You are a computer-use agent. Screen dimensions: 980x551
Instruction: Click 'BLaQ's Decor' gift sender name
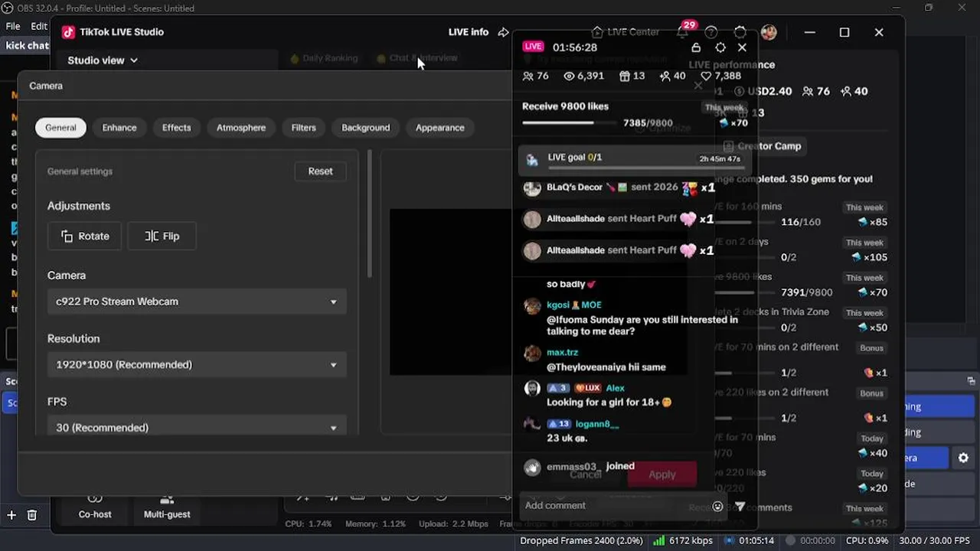point(574,187)
